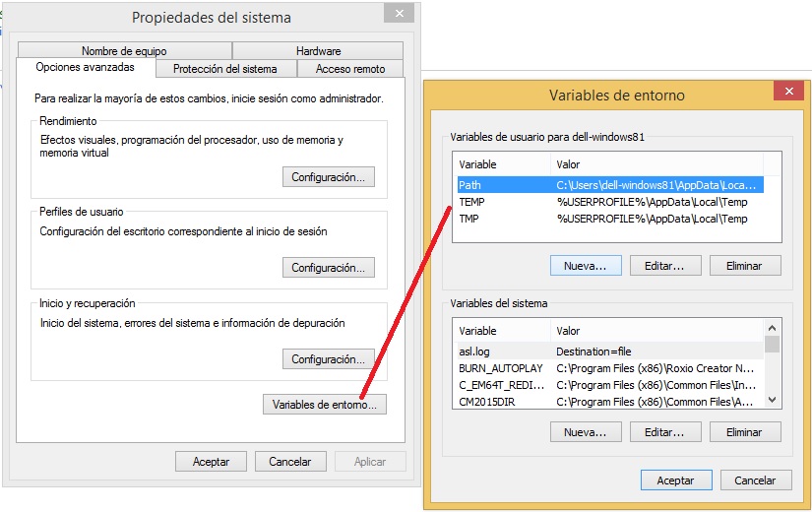Select the TEMP user variable row
Viewport: 812px width, 512px height.
610,201
